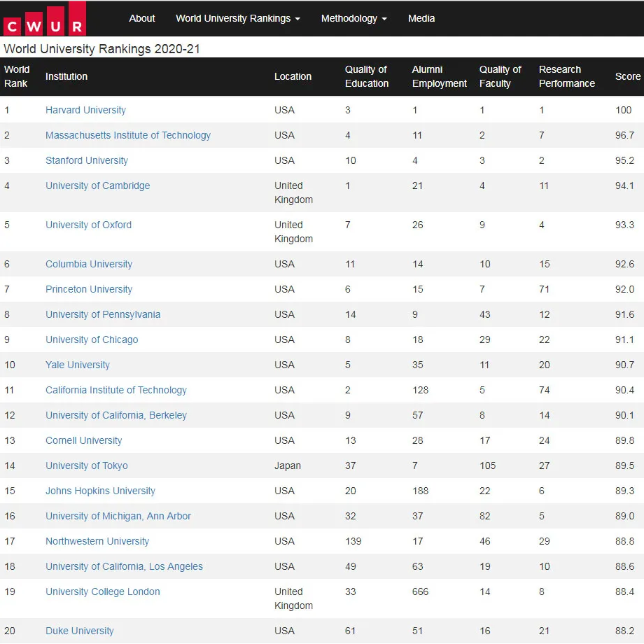Select Johns Hopkins alumni employment value 188
Image resolution: width=644 pixels, height=644 pixels.
[x=420, y=491]
